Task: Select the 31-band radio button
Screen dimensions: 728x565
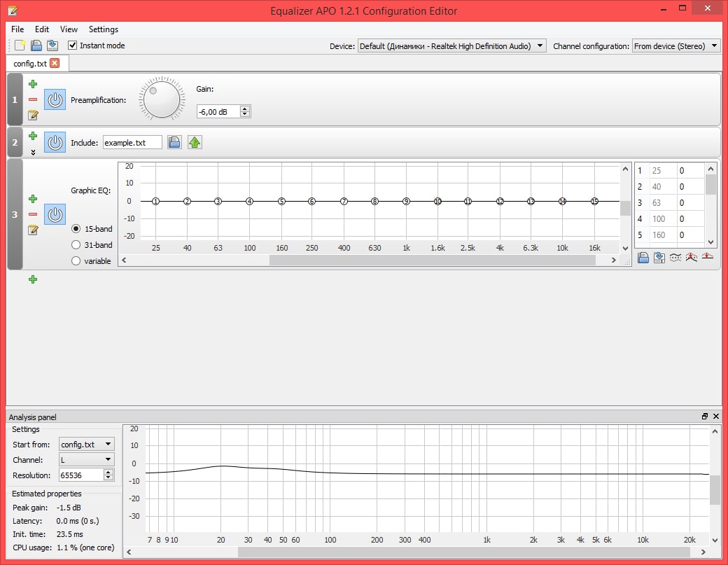Action: (x=76, y=244)
